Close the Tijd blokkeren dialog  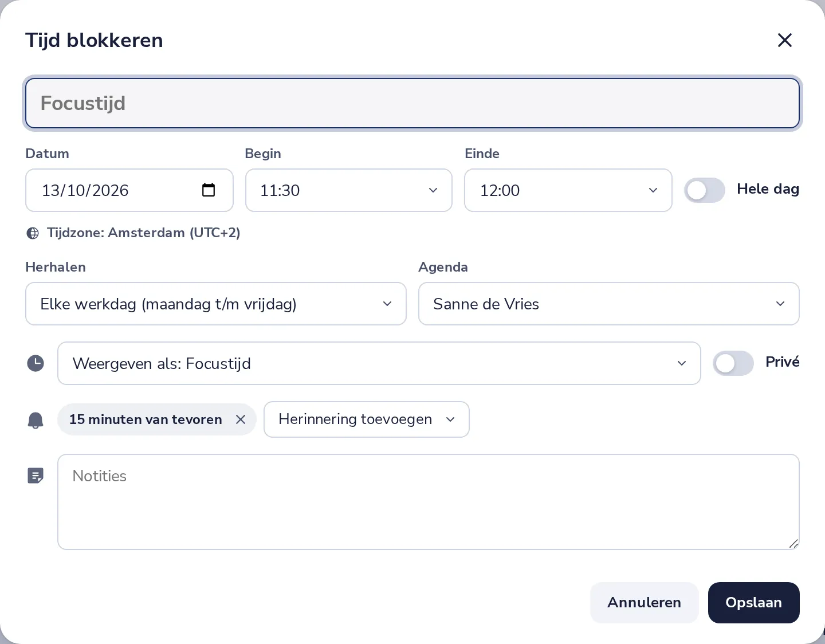pos(784,40)
